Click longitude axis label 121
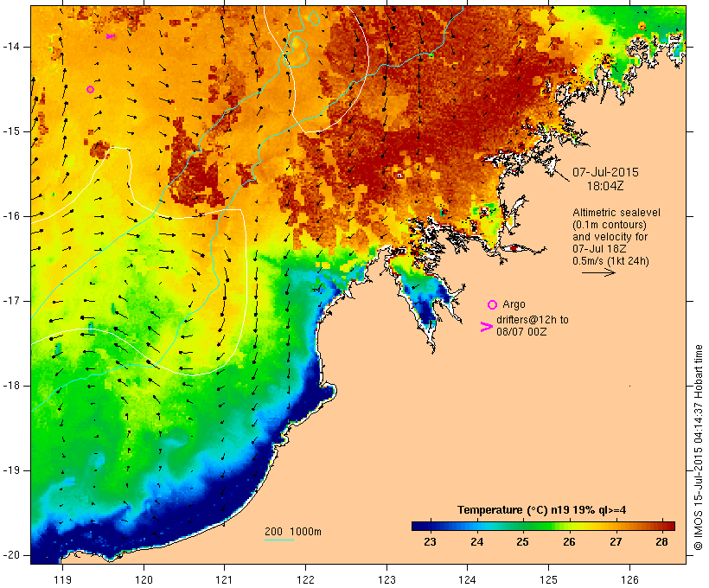Image resolution: width=709 pixels, height=588 pixels. point(224,579)
